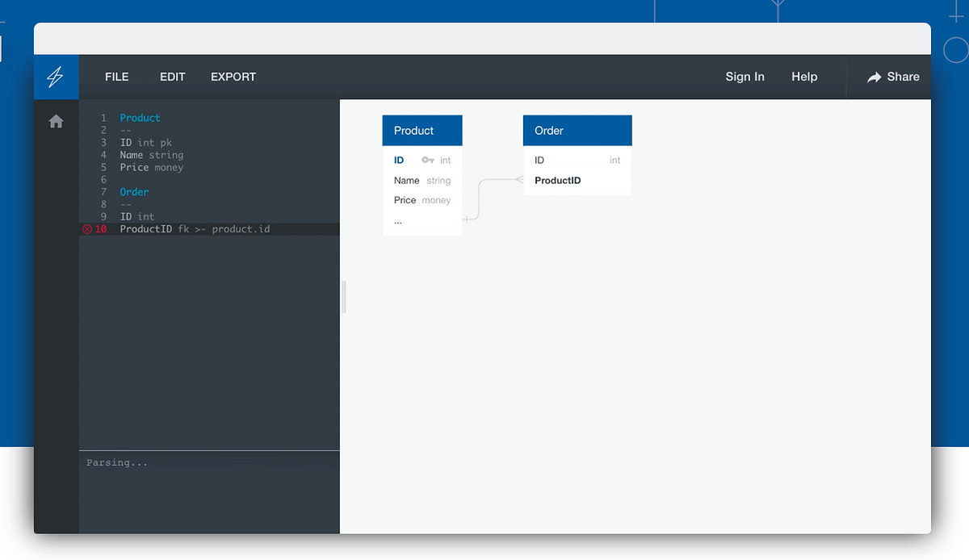Click the red error icon on line 10
The image size is (969, 560).
(89, 228)
